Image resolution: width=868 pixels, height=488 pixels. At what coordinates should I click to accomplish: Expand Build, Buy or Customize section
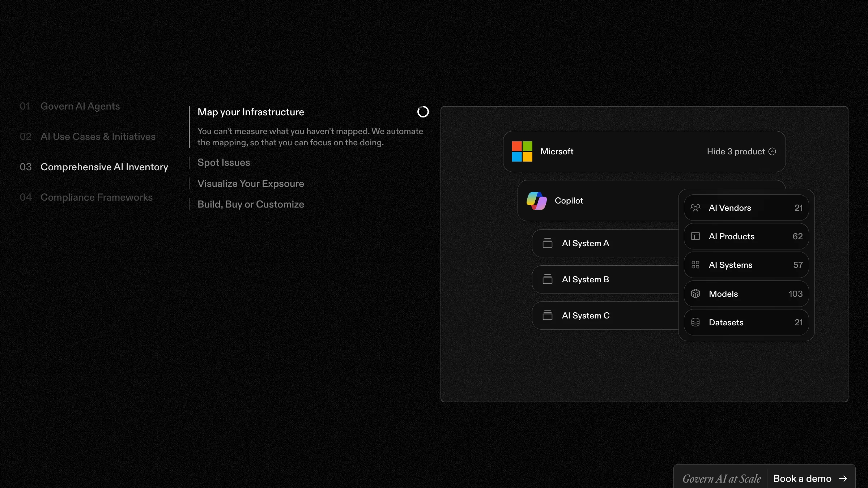point(250,205)
